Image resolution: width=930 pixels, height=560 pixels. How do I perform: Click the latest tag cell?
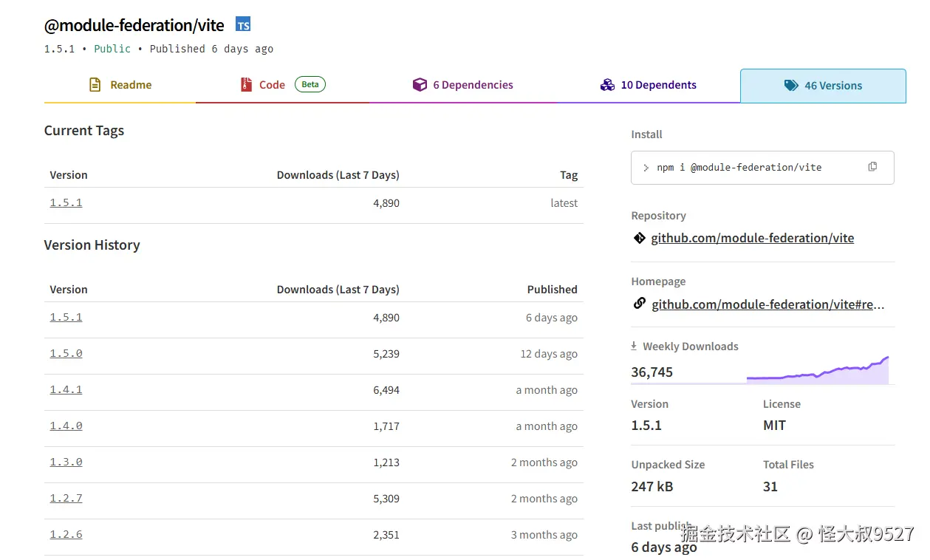(564, 203)
